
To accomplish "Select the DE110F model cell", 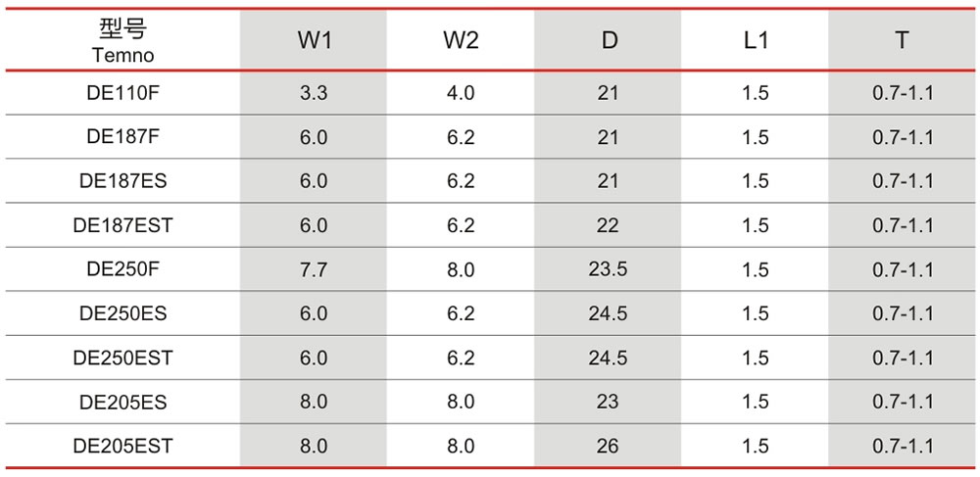I will tap(122, 92).
